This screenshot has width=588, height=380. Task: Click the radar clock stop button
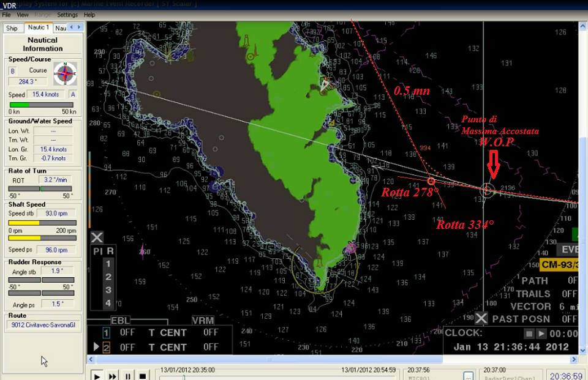529,333
